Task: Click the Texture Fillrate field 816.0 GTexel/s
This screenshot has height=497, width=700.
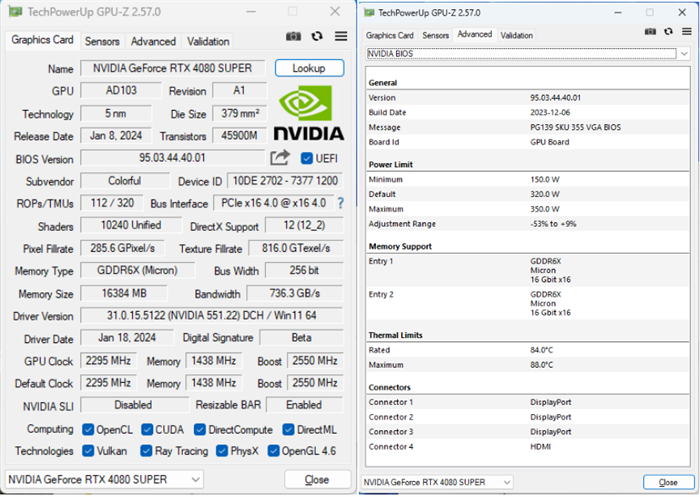Action: [x=296, y=248]
